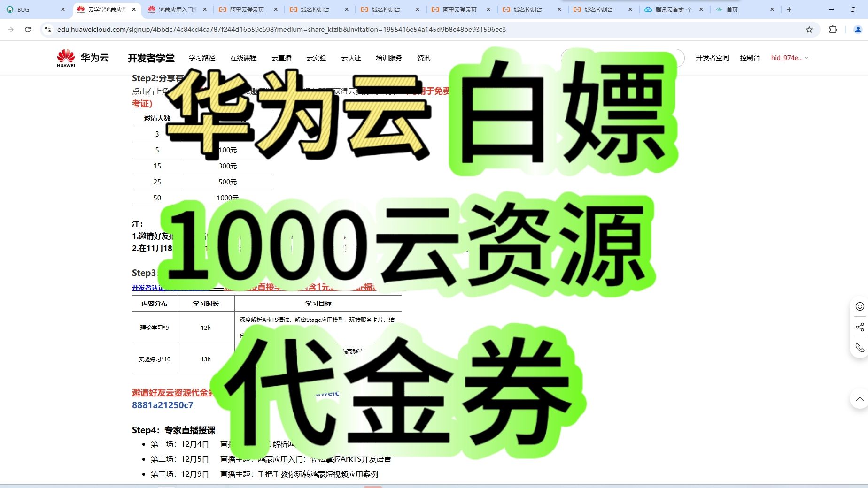868x488 pixels.
Task: Click the phone contact icon on the right
Action: [x=859, y=348]
